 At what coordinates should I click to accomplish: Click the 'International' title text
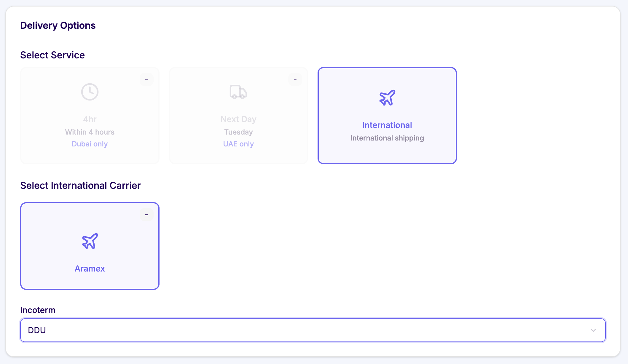387,125
